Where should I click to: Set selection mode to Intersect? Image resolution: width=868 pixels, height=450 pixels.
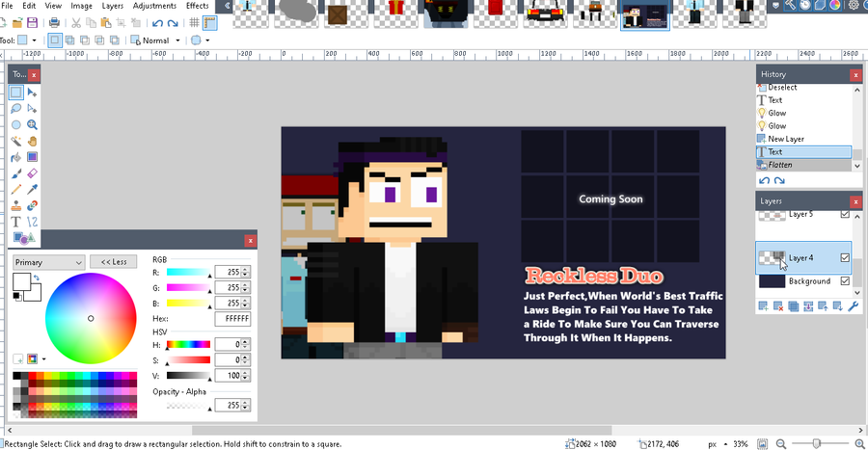99,40
